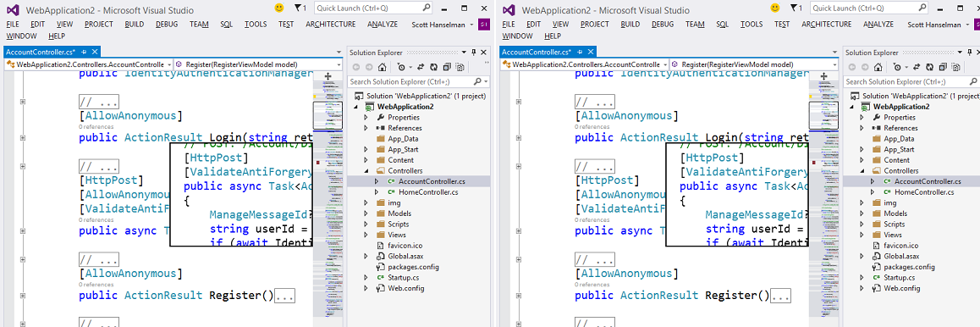980x327 pixels.
Task: Select HomeController.cs in left Solution Explorer
Action: 428,192
